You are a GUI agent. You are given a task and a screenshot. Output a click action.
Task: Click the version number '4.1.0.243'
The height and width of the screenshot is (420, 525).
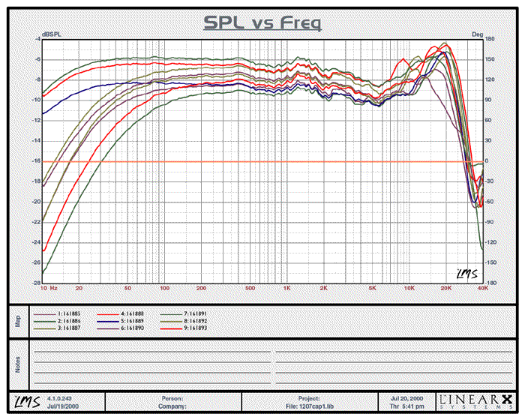click(59, 398)
